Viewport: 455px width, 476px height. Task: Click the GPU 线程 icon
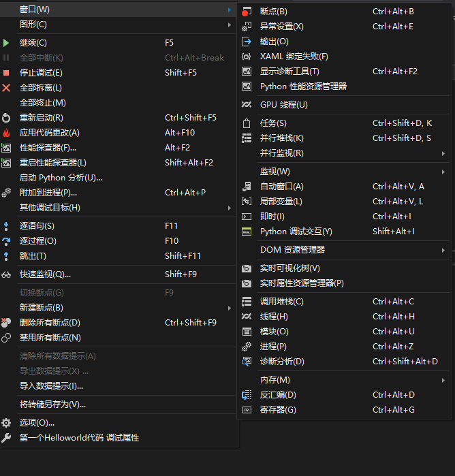click(247, 105)
